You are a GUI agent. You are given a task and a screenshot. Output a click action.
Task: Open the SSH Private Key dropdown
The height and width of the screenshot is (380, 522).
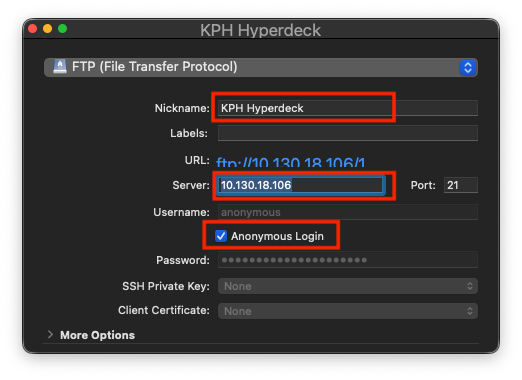click(348, 286)
